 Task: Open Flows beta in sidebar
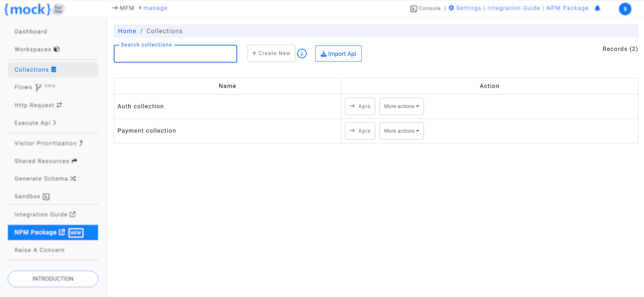[35, 87]
